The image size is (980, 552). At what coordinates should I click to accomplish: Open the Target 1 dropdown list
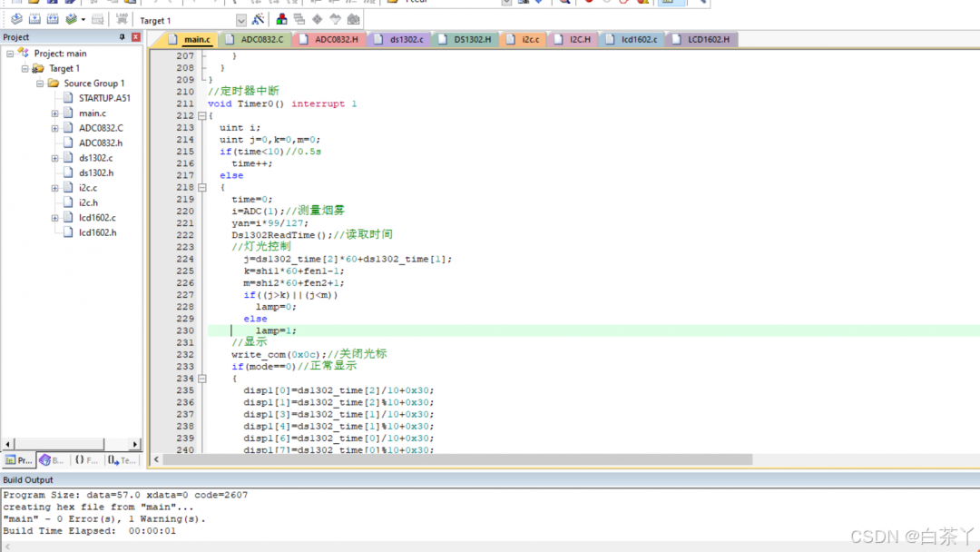point(240,20)
